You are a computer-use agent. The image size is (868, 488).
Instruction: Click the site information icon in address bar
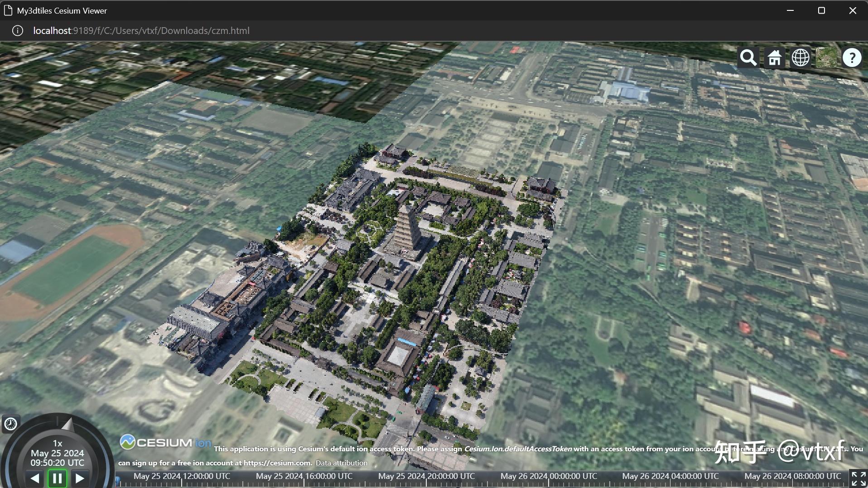[x=17, y=31]
